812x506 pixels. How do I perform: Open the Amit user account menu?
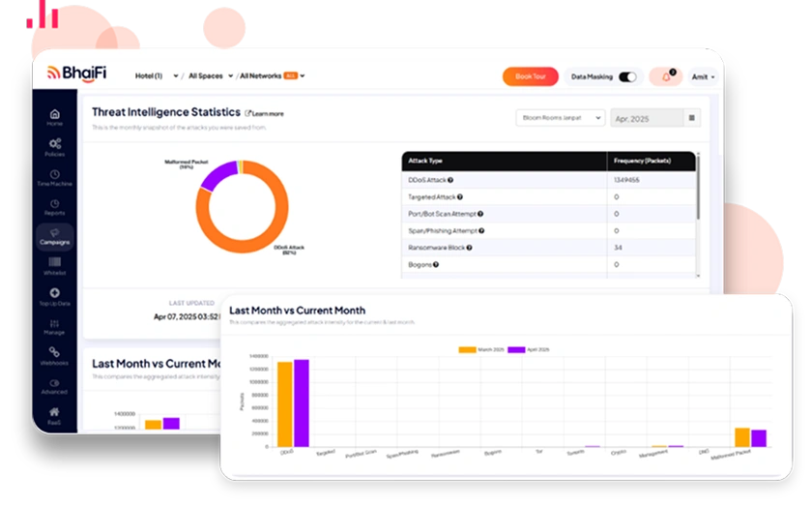click(x=703, y=76)
